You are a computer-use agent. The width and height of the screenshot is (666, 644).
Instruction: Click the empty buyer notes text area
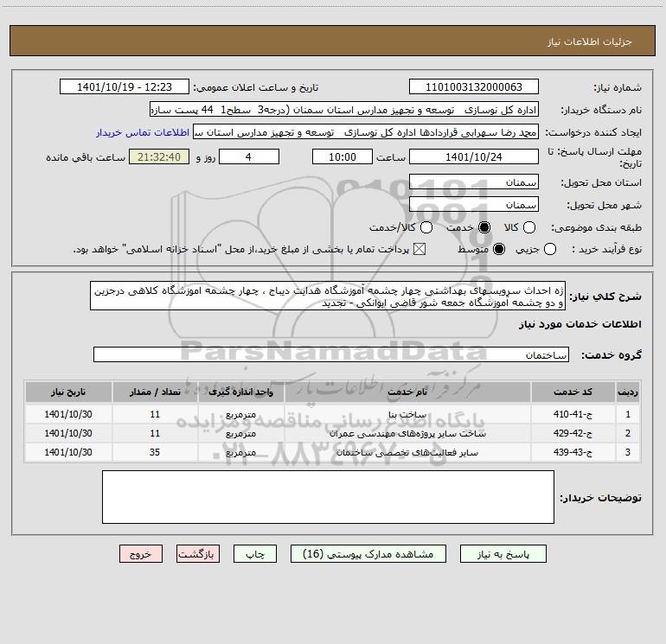(328, 497)
